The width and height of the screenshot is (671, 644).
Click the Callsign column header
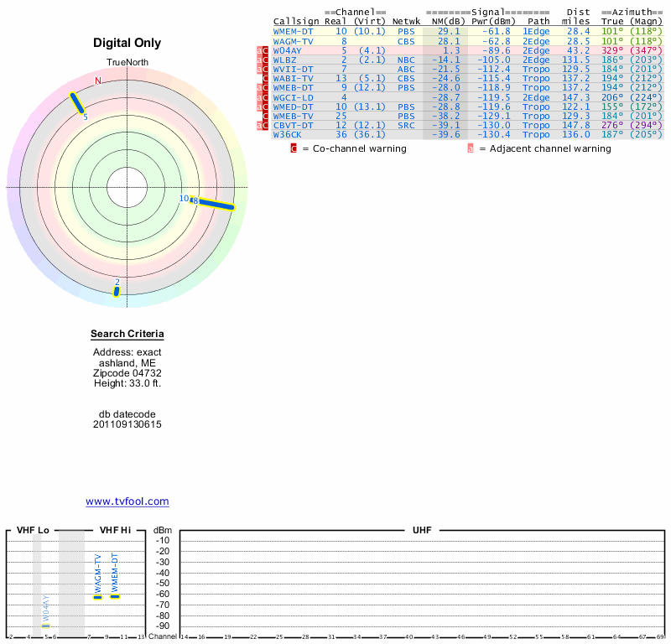click(296, 21)
